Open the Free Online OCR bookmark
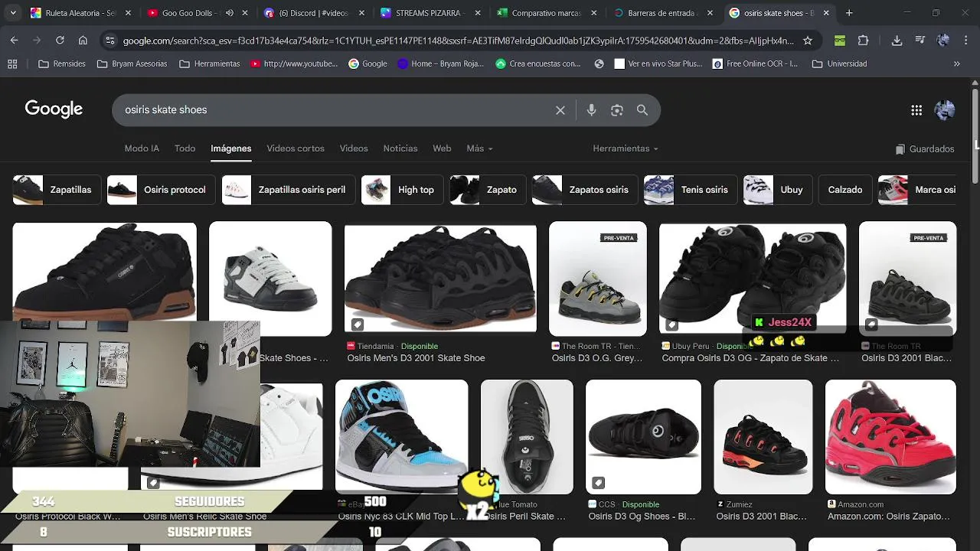This screenshot has width=980, height=551. 755,64
